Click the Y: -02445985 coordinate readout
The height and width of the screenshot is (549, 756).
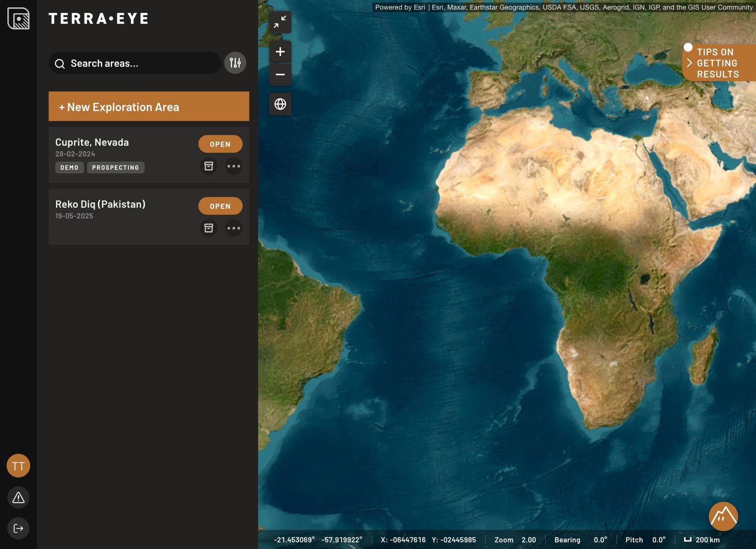(454, 540)
